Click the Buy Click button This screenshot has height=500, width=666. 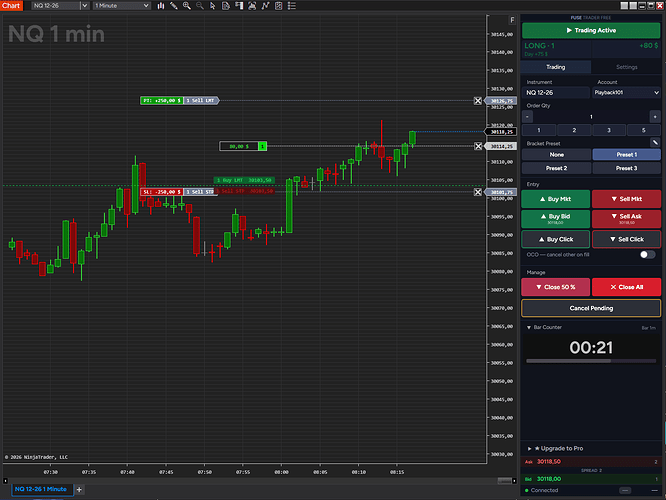(556, 239)
